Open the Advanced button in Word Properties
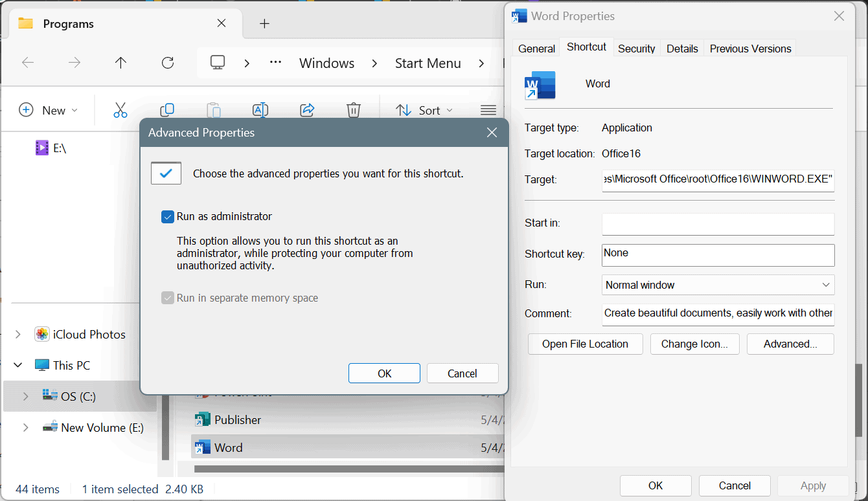 click(790, 344)
